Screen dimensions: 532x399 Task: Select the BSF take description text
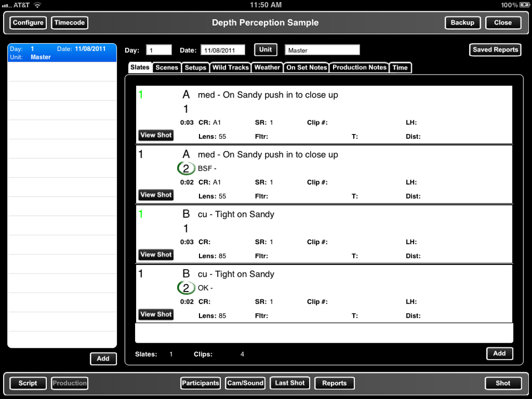207,169
